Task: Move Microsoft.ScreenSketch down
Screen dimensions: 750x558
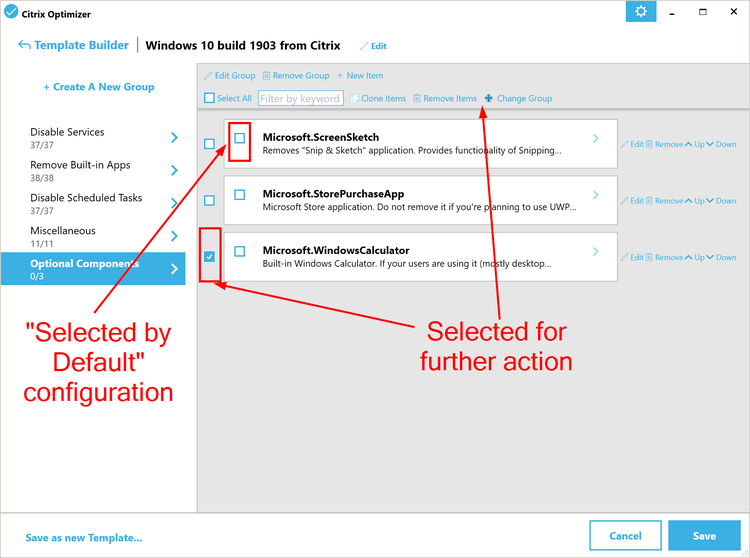Action: click(x=721, y=144)
